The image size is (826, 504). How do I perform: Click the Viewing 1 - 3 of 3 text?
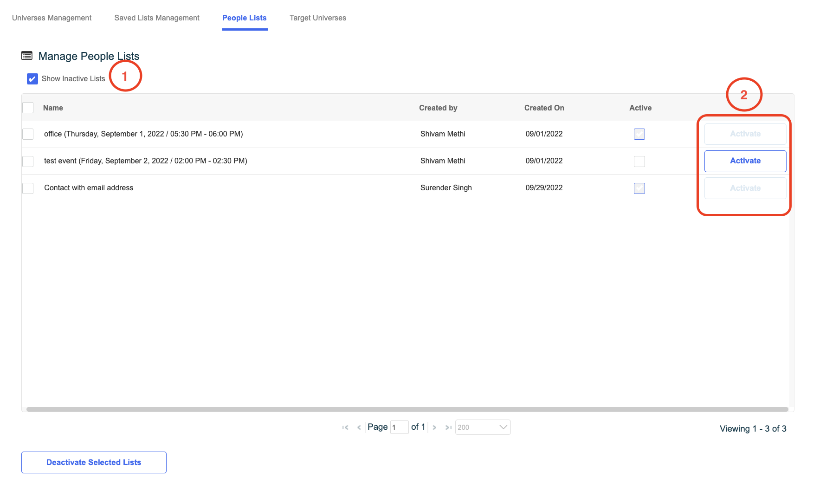(x=753, y=429)
